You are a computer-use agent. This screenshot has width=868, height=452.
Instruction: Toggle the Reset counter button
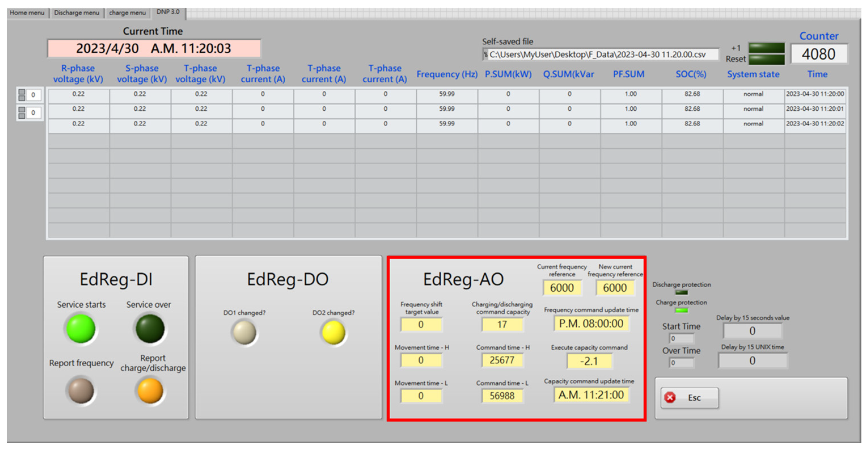point(766,59)
